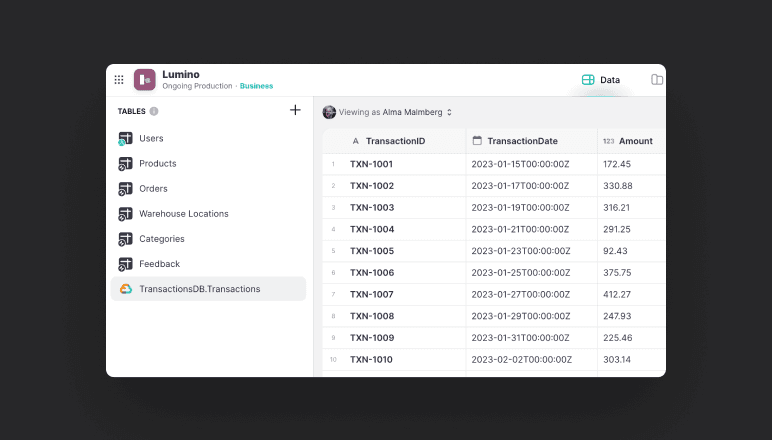Select the Feedback table
The image size is (772, 440).
click(159, 264)
